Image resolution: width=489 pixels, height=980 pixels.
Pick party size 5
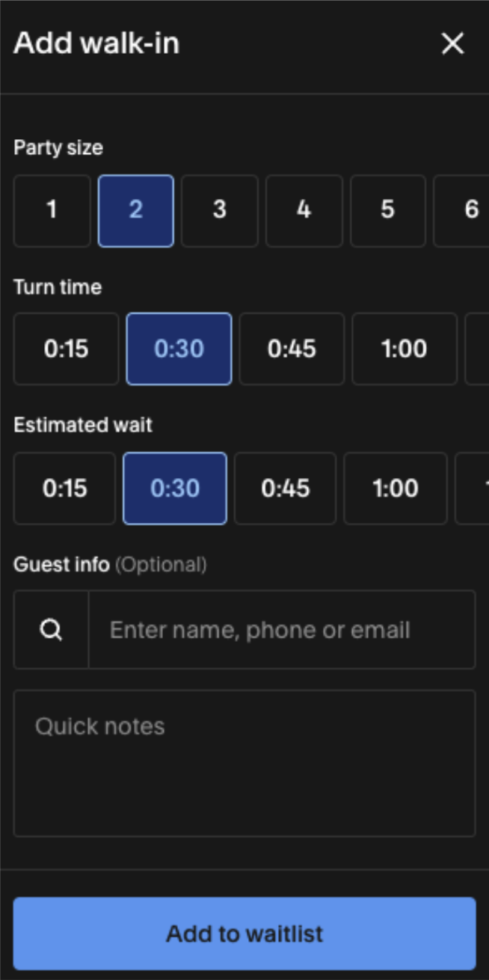point(387,210)
